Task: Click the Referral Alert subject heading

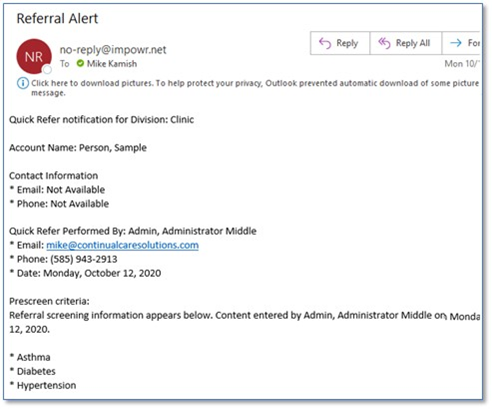Action: tap(57, 18)
